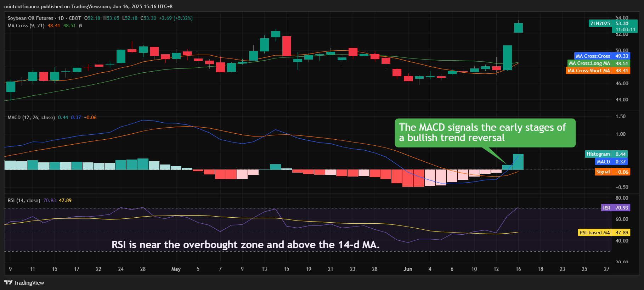
Task: Click the open price O52.18
Action: click(92, 18)
